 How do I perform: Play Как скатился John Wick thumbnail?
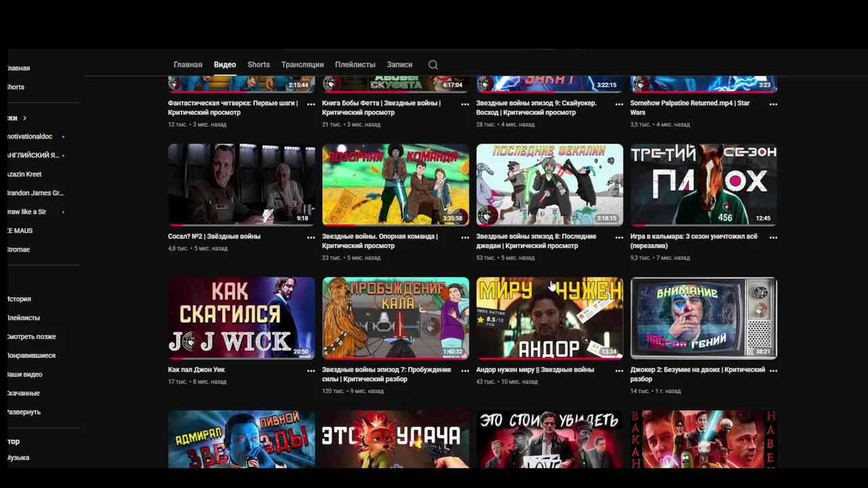[x=241, y=318]
